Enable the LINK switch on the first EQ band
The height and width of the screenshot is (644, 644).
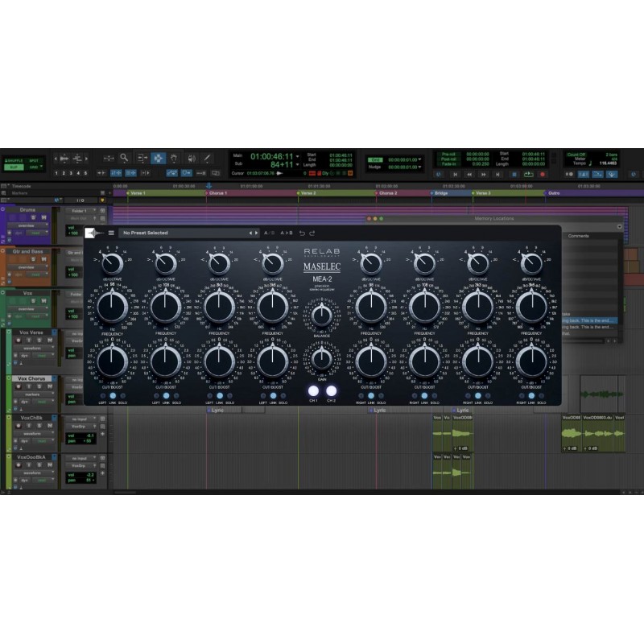[113, 395]
